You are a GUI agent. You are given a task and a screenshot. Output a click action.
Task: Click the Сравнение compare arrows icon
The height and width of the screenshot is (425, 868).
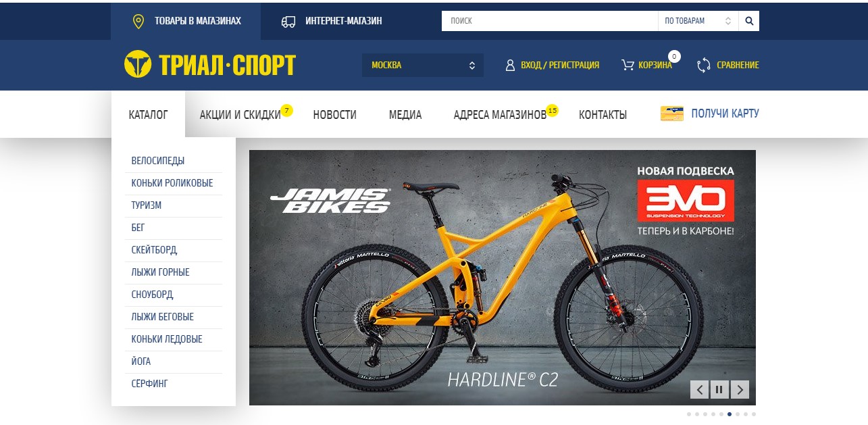click(704, 65)
